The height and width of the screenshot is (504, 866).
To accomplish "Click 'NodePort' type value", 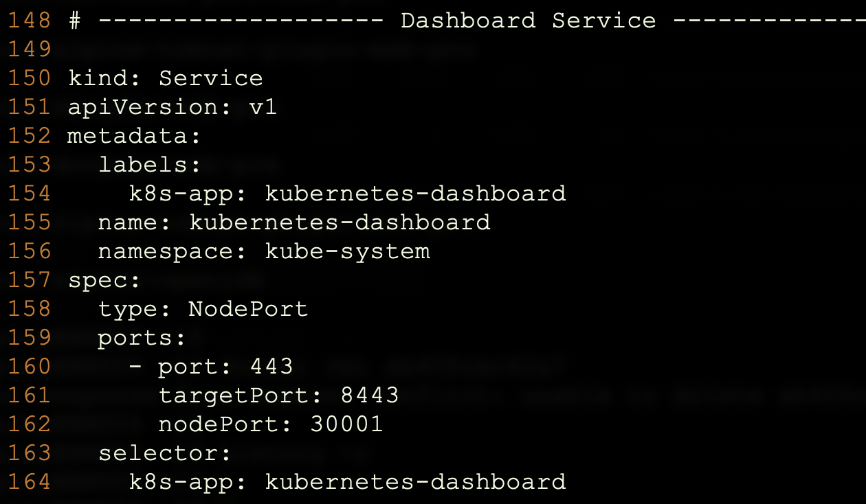I will click(248, 309).
